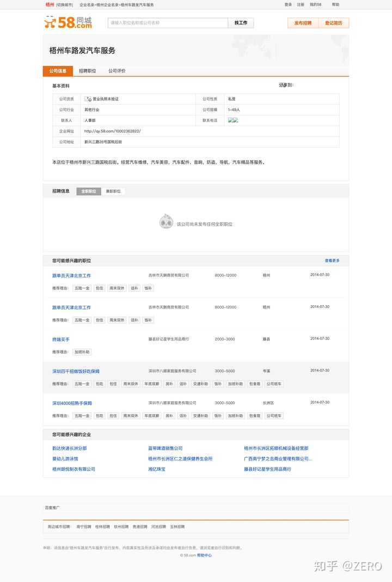Click the 找工作 search button

coord(241,23)
